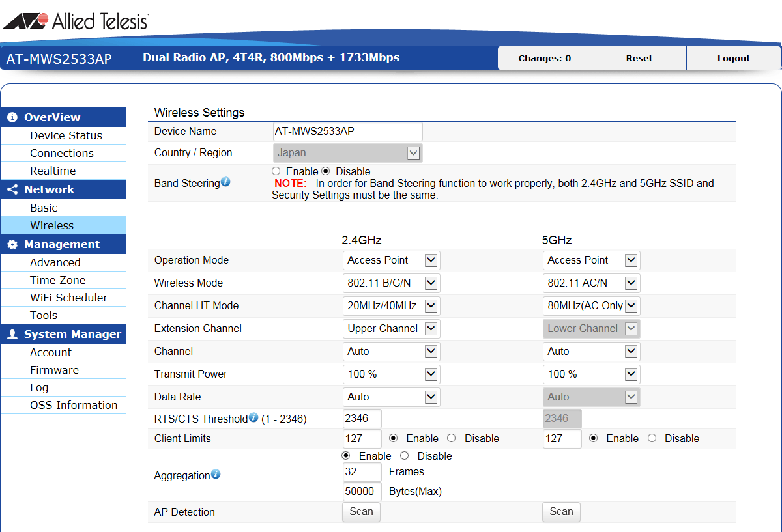Click Aggregation Frames input field
The height and width of the screenshot is (532, 782).
pos(362,472)
